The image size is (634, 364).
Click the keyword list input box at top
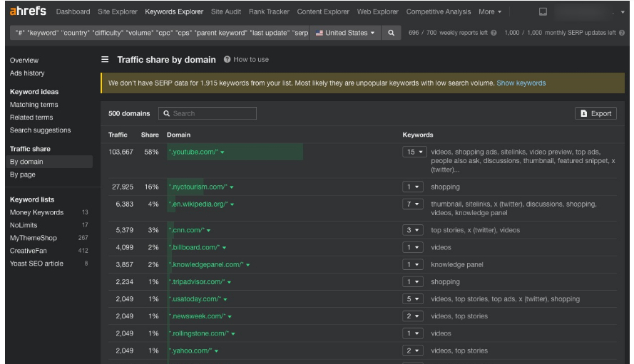pos(160,33)
